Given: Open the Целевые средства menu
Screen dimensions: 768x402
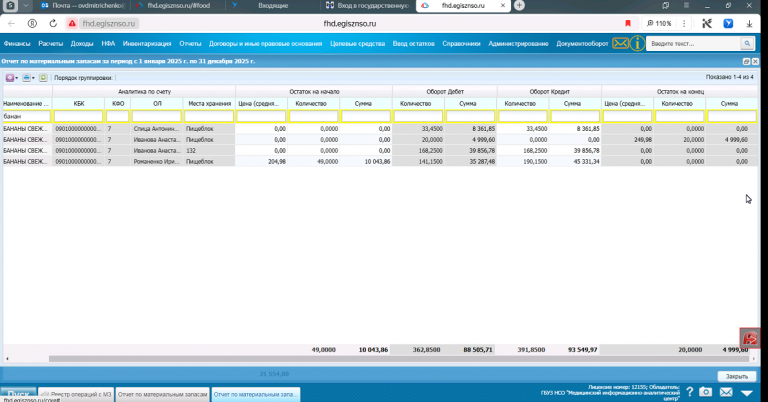Looking at the screenshot, I should [x=358, y=44].
